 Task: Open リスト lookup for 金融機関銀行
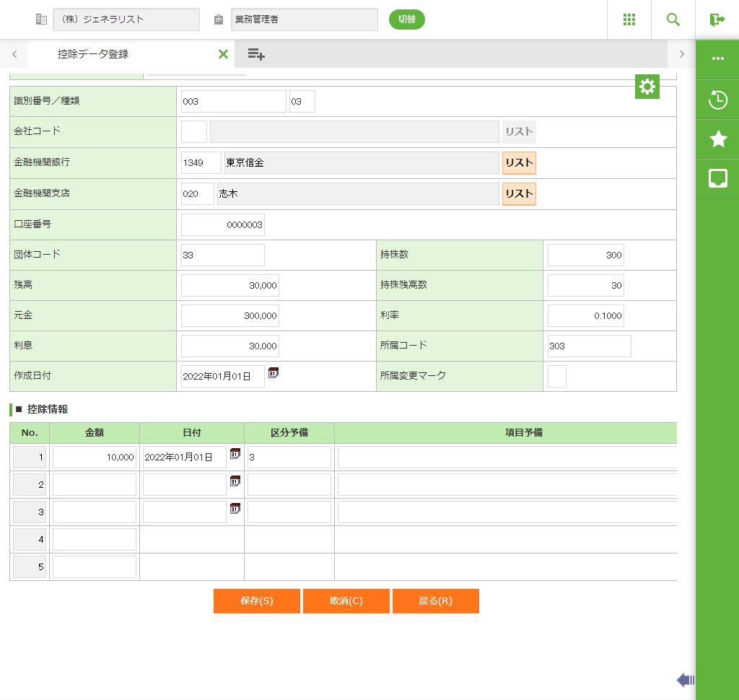coord(519,163)
